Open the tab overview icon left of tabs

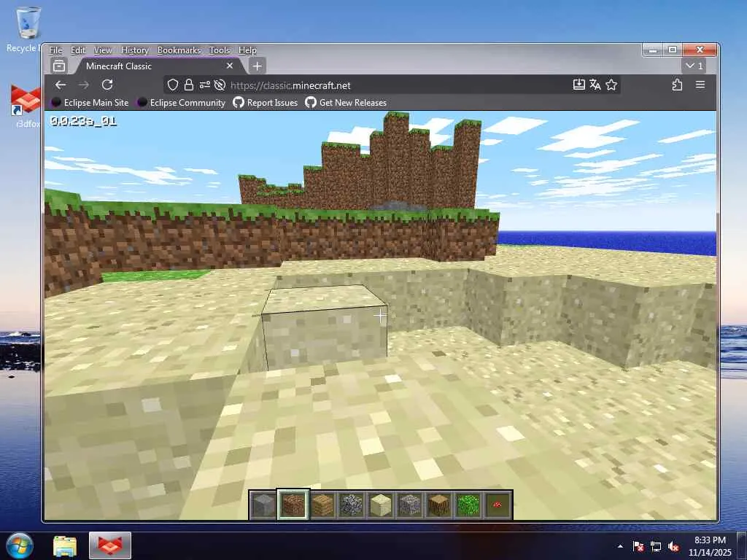pyautogui.click(x=59, y=66)
